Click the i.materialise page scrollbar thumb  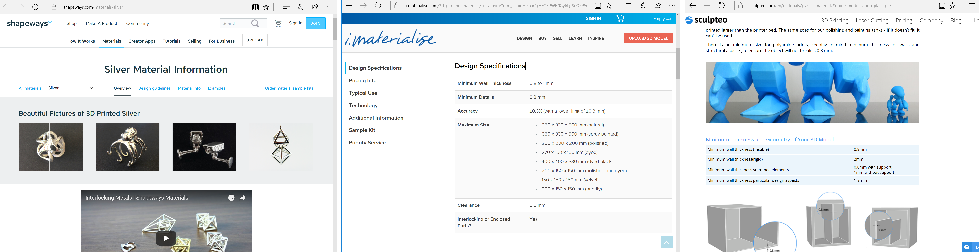(x=678, y=64)
